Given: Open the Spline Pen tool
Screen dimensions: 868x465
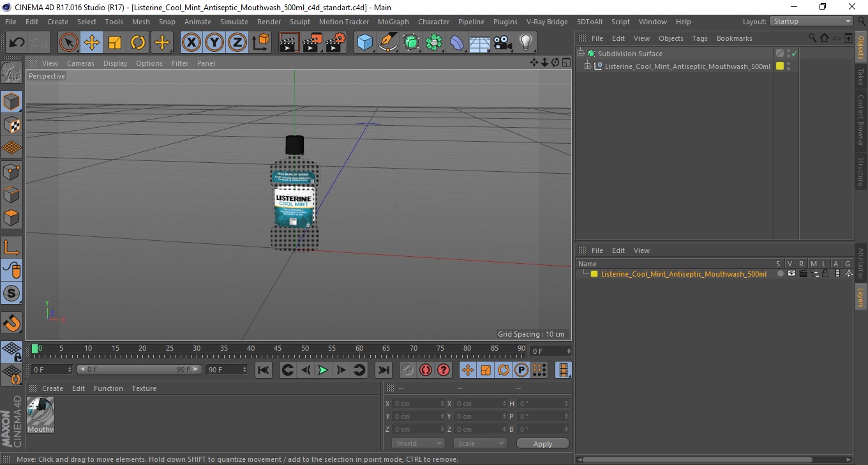Looking at the screenshot, I should [x=388, y=43].
